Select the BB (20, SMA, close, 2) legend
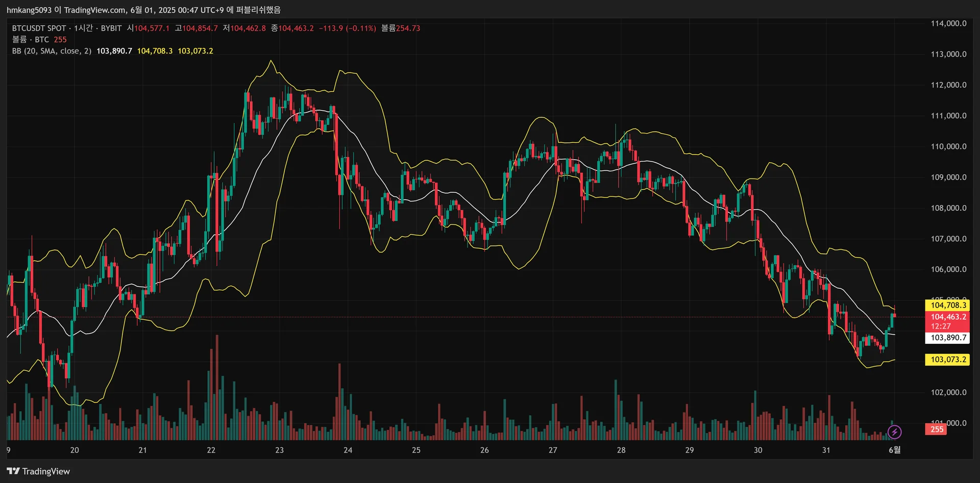980x483 pixels. pyautogui.click(x=52, y=51)
